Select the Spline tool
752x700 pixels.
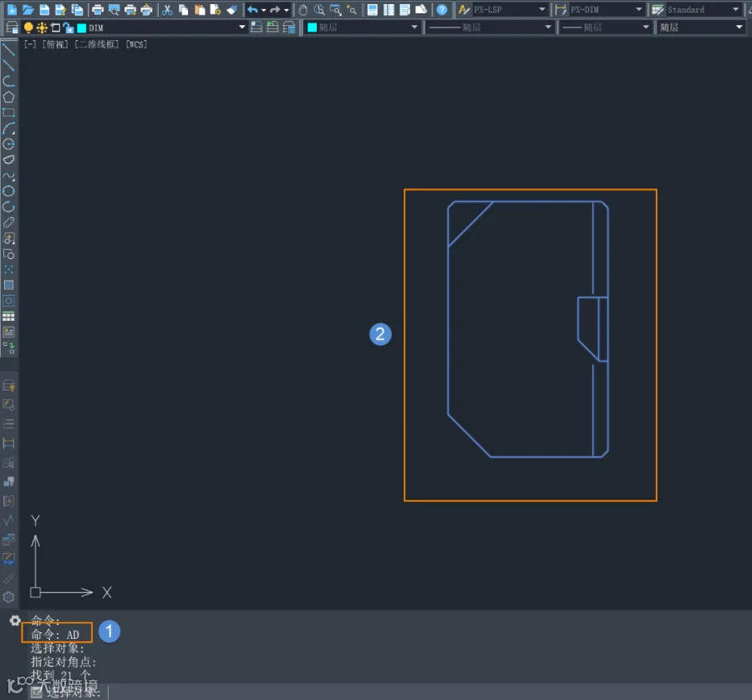coord(8,175)
